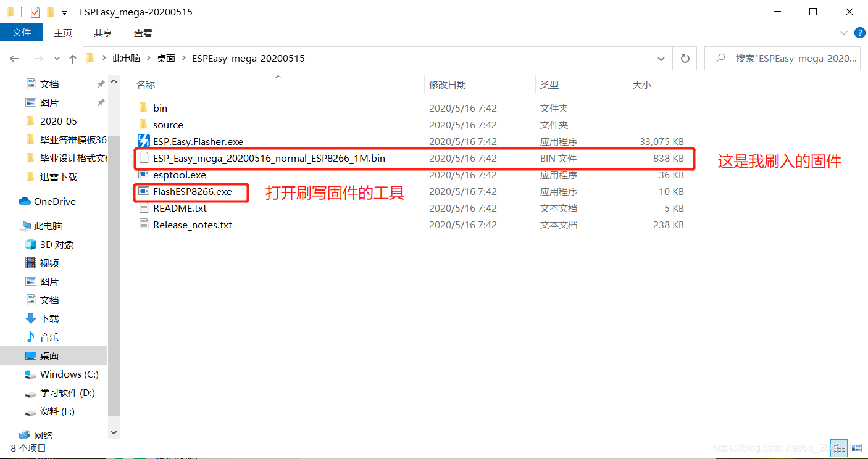Screen dimensions: 868x459
Task: Select 2020-05 folder in navigation pane
Action: coord(59,121)
